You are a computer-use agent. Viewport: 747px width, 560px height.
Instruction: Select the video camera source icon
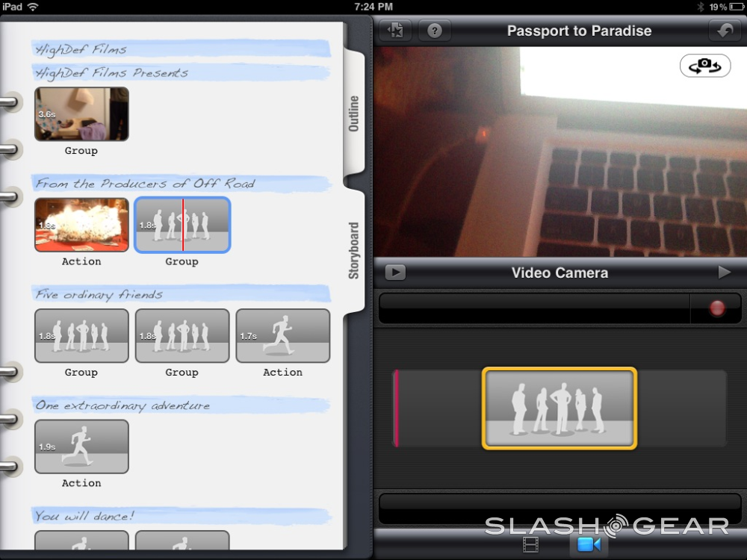(589, 545)
